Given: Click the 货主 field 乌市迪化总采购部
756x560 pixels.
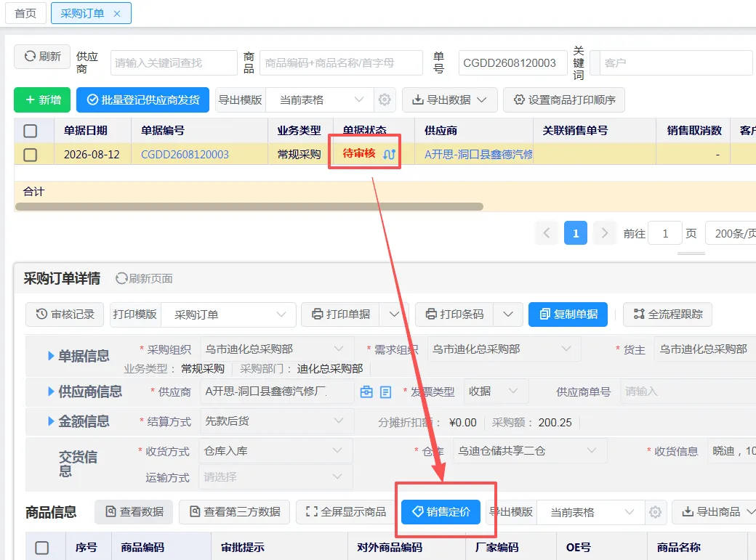Looking at the screenshot, I should (x=705, y=349).
